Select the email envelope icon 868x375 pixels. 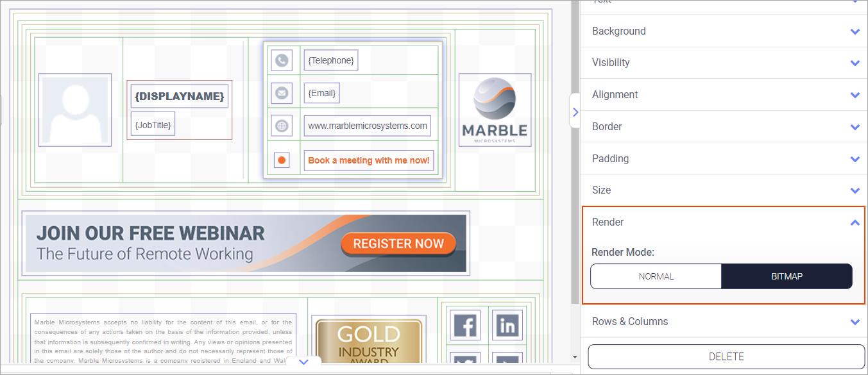(282, 93)
